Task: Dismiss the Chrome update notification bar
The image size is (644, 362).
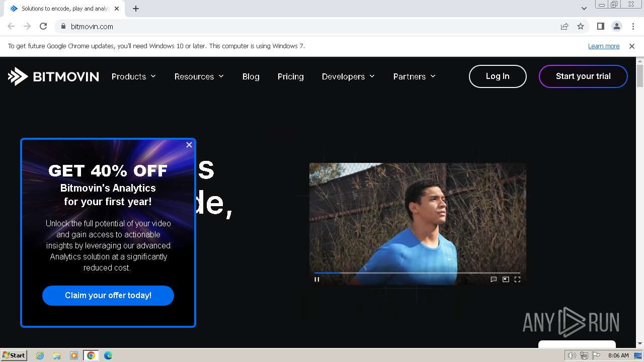Action: point(632,46)
